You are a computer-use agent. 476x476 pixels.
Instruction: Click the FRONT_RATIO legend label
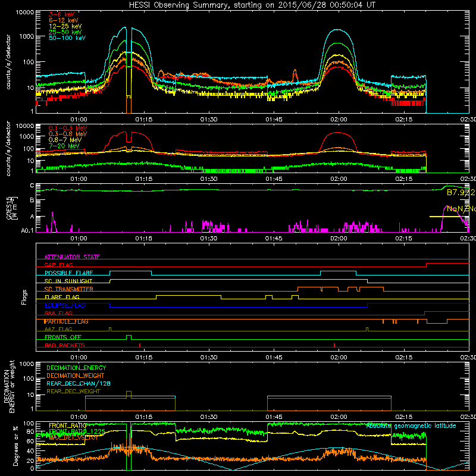click(x=67, y=425)
